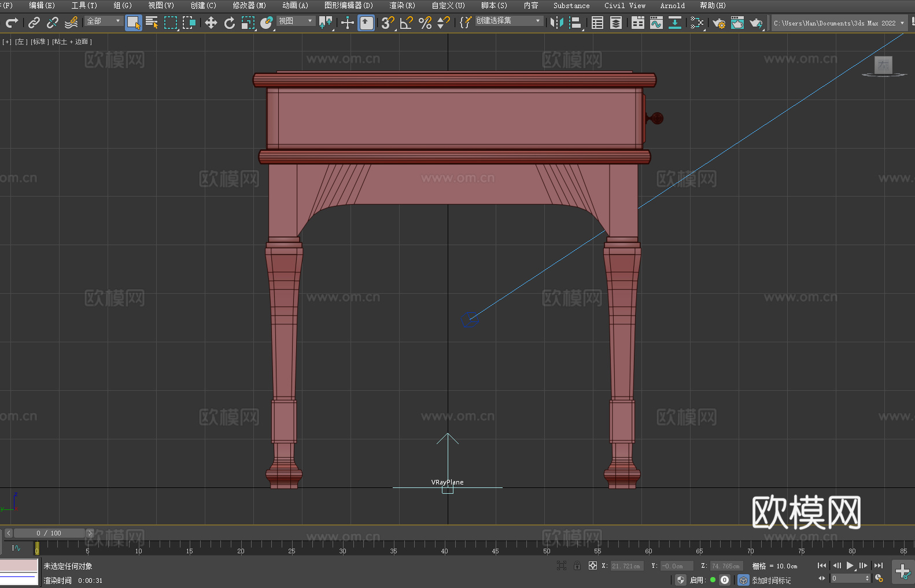Click the [左] viewport view label
Viewport: 915px width, 588px height.
point(20,42)
